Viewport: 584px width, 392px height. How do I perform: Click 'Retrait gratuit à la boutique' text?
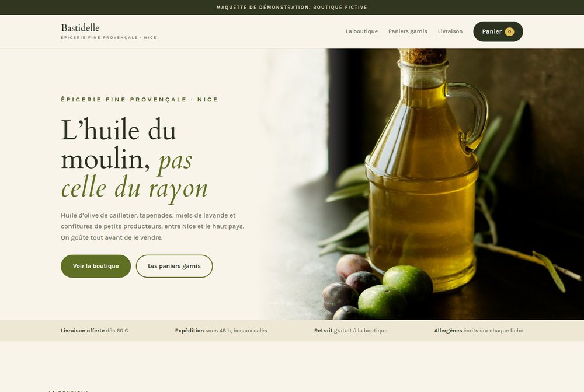point(350,331)
